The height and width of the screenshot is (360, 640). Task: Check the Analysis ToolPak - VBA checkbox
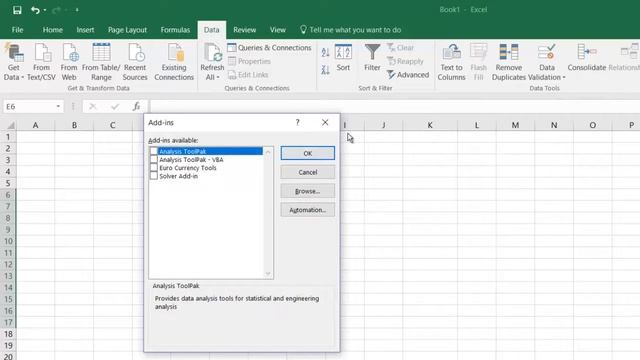[x=154, y=160]
